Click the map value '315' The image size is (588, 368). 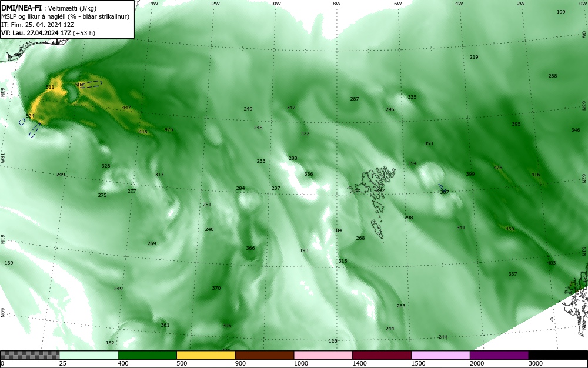click(343, 261)
